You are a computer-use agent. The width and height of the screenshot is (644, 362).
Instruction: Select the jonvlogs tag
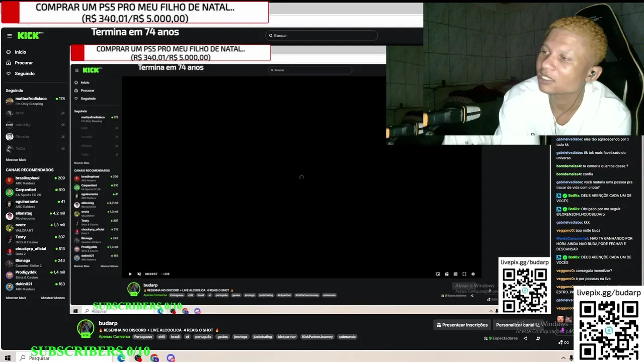pos(241,336)
